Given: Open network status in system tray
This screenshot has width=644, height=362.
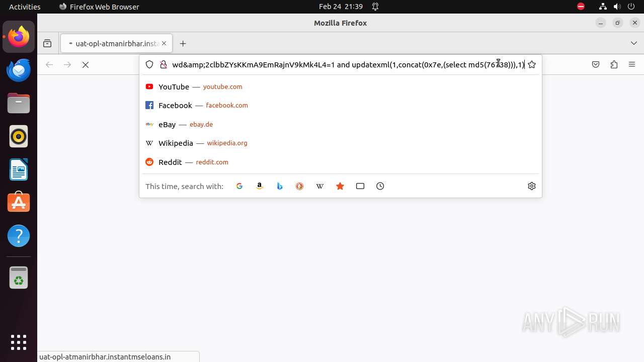Looking at the screenshot, I should click(x=603, y=7).
